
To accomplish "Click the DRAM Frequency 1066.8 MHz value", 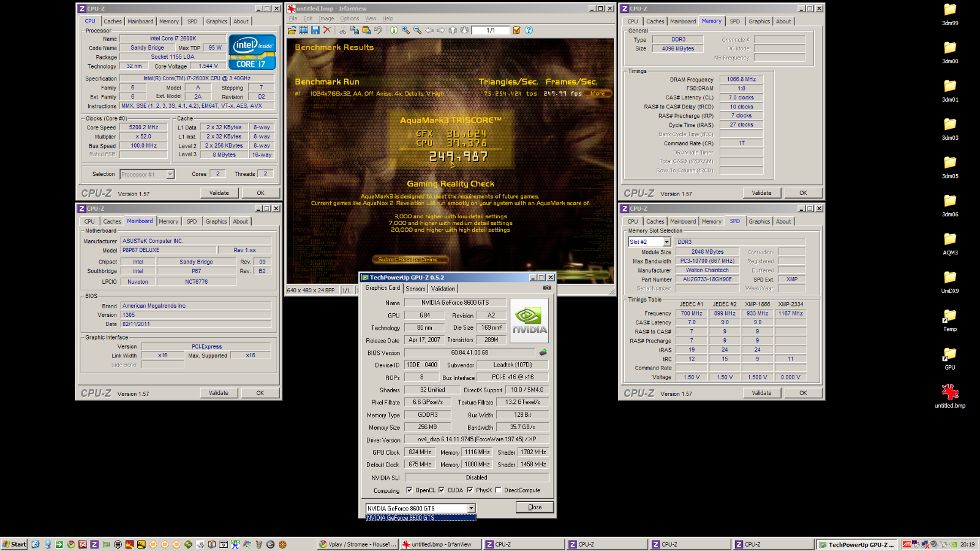I will pos(741,80).
